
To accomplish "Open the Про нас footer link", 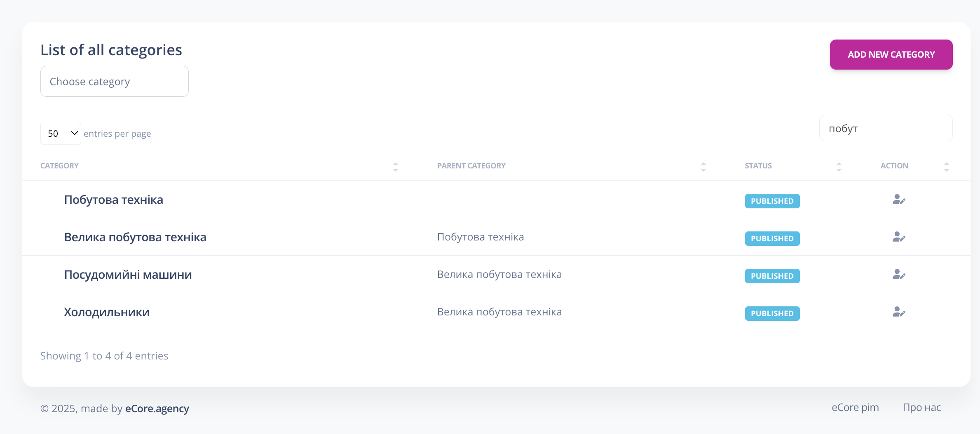I will (x=921, y=408).
